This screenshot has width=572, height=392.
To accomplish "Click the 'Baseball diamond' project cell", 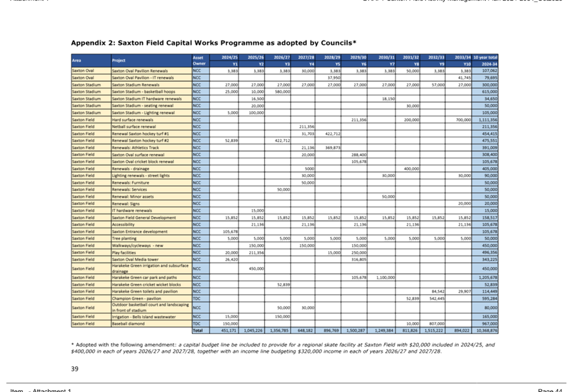I will pos(151,323).
